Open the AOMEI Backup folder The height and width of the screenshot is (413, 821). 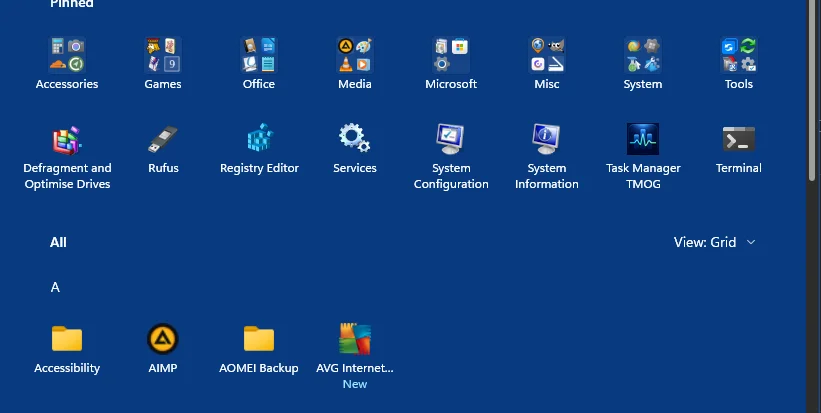pos(259,349)
